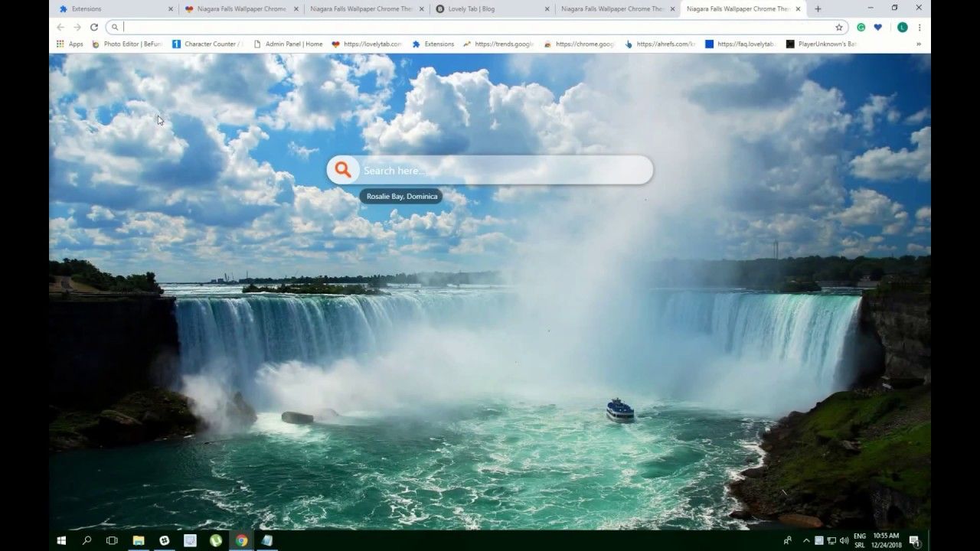Open Photo Editor | BeFunky bookmark
Screen dimensions: 980x551
pos(127,44)
